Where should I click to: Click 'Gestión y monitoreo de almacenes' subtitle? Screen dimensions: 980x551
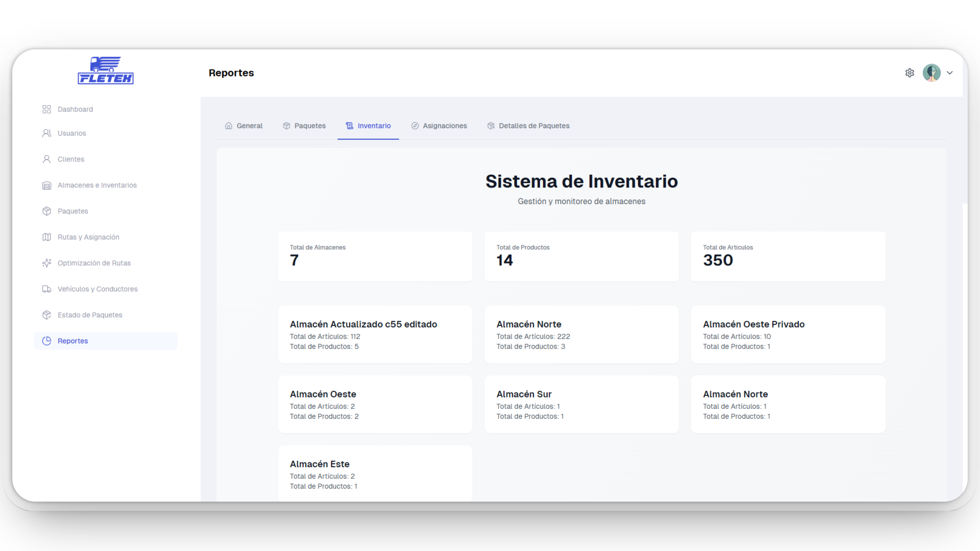tap(582, 201)
